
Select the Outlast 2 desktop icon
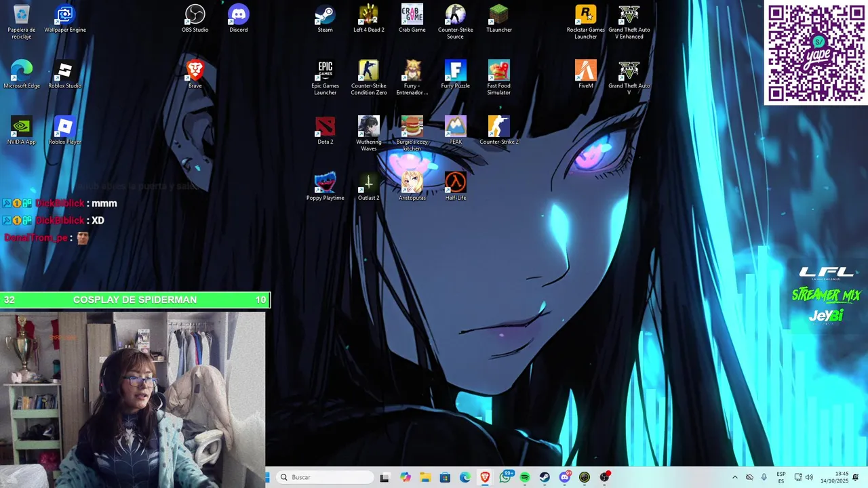pos(369,186)
